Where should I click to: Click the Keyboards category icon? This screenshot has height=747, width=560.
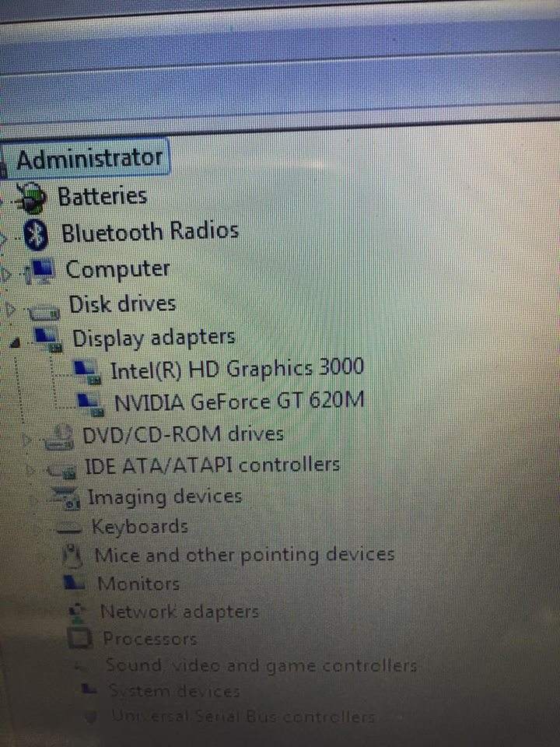[x=70, y=529]
